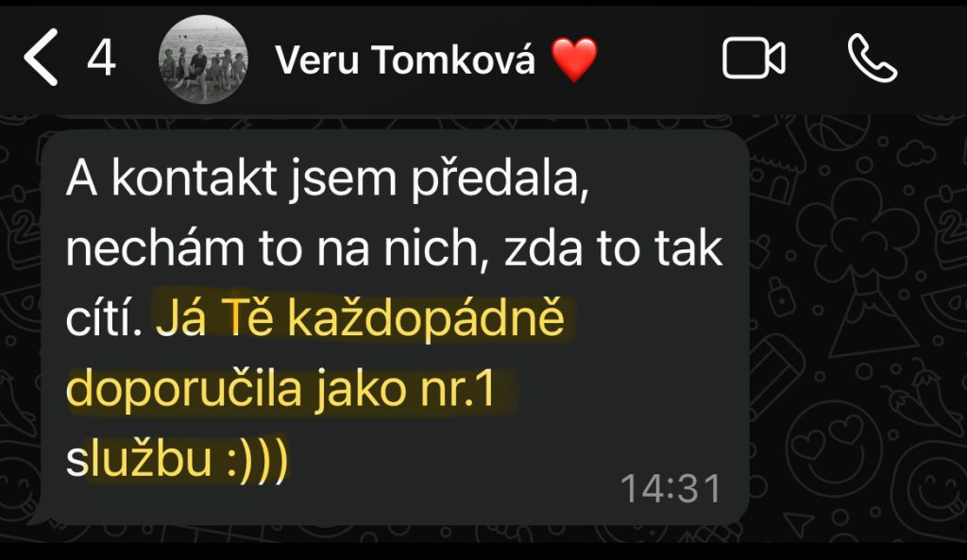967x560 pixels.
Task: Click the text 'službu :)))'
Action: tap(177, 459)
